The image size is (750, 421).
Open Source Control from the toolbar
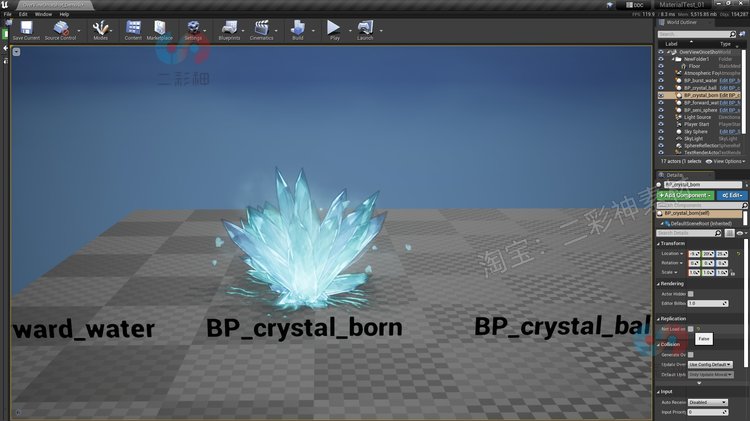(x=60, y=30)
